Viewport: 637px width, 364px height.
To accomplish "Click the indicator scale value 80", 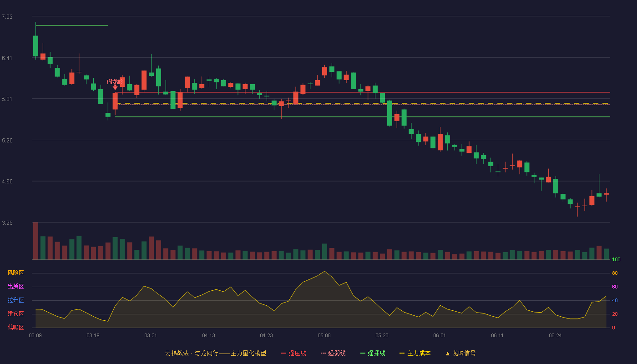I will pyautogui.click(x=615, y=273).
